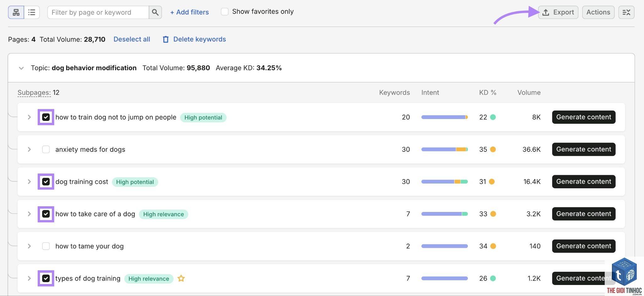Uncheck how to train dog not to jump on people
This screenshot has width=644, height=296.
tap(46, 117)
